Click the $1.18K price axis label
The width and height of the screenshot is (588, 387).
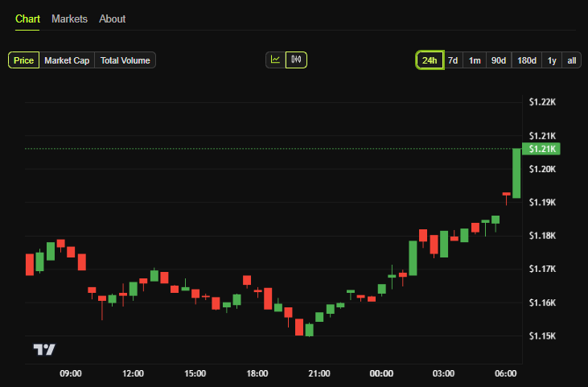[x=542, y=236]
